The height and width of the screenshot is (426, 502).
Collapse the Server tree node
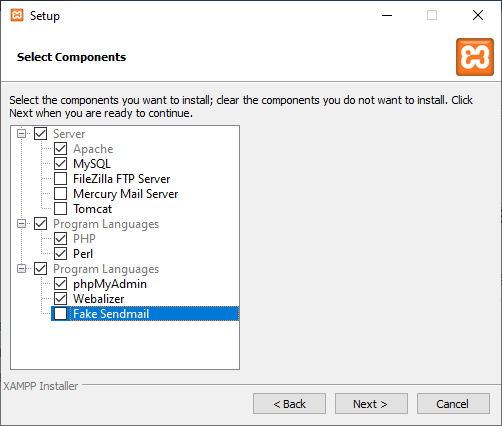(22, 134)
